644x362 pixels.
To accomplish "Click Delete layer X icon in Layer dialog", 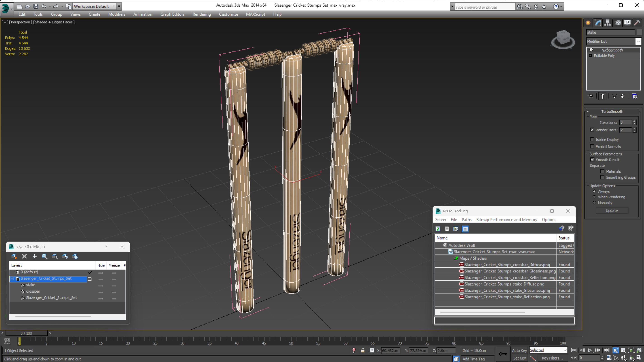I will [x=24, y=256].
